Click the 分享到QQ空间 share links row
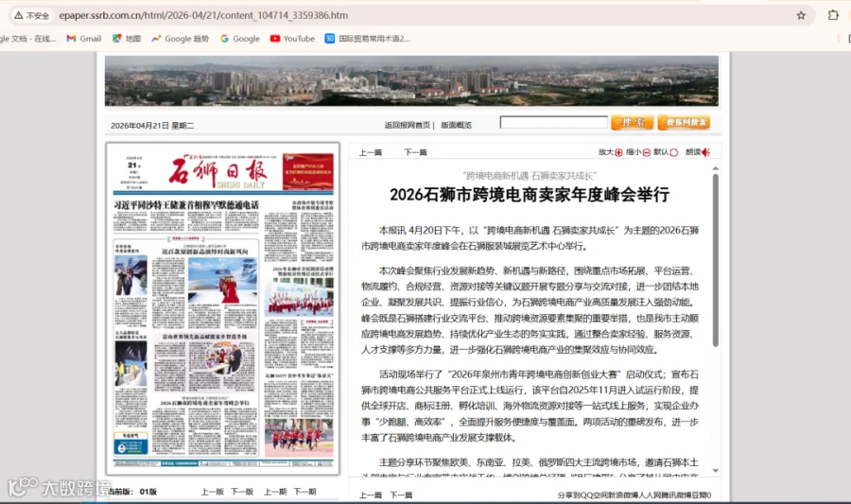This screenshot has height=504, width=851. (x=634, y=495)
